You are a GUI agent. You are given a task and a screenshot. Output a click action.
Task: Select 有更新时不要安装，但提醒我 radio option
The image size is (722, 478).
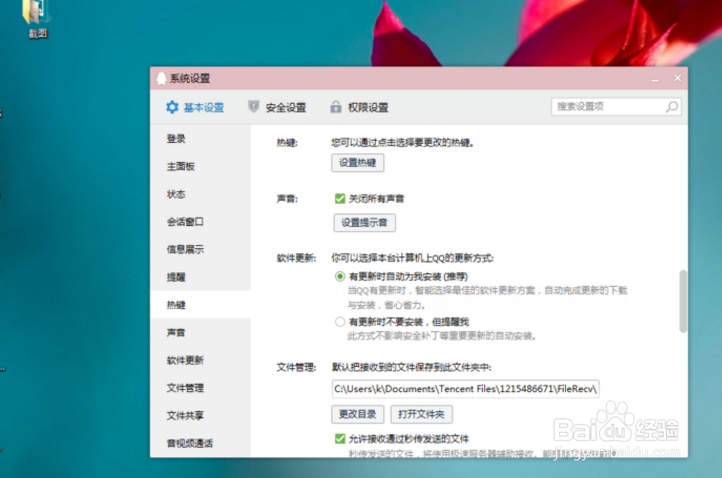(x=340, y=321)
